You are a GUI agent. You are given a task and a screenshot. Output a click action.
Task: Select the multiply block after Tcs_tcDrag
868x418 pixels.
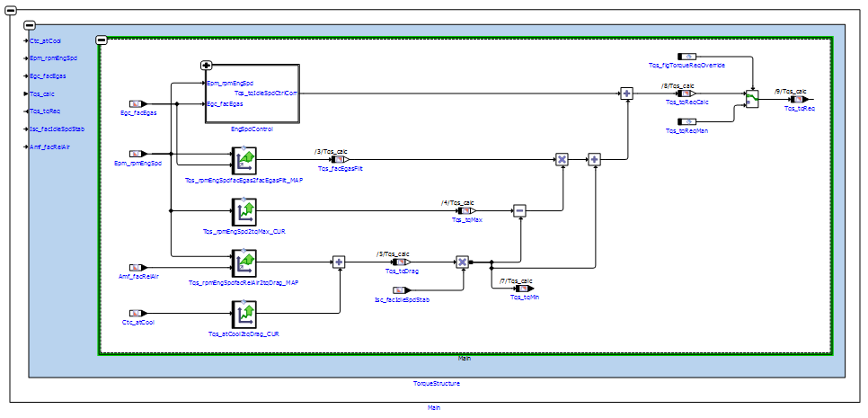pos(462,262)
